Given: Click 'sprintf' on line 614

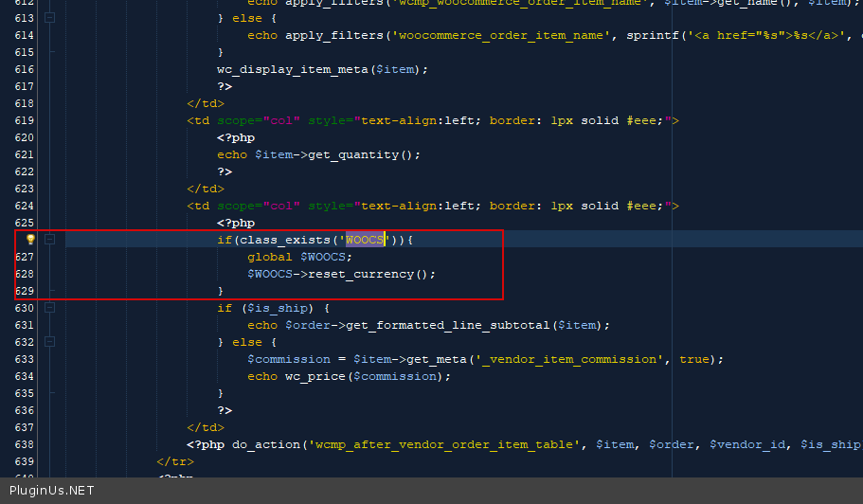Looking at the screenshot, I should pos(653,35).
